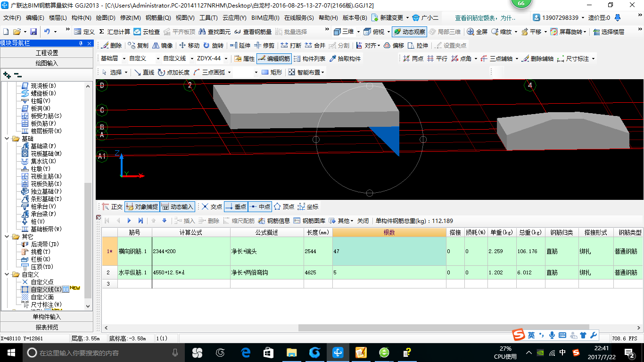Select 平行 parallel axis tool

pyautogui.click(x=437, y=59)
